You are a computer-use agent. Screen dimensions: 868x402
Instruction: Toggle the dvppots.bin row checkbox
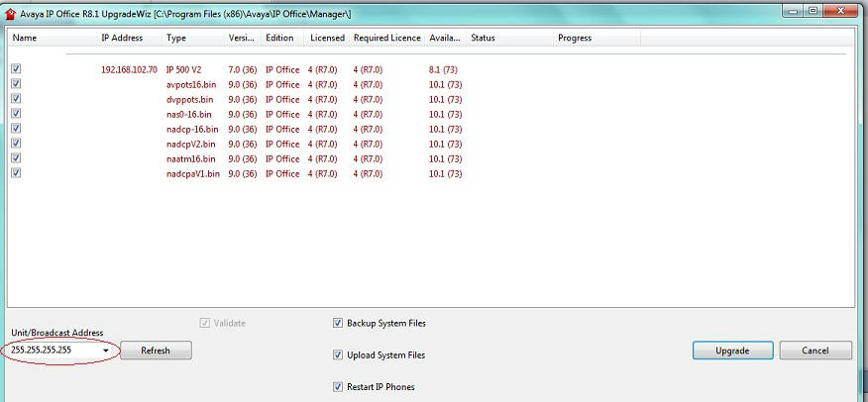16,98
